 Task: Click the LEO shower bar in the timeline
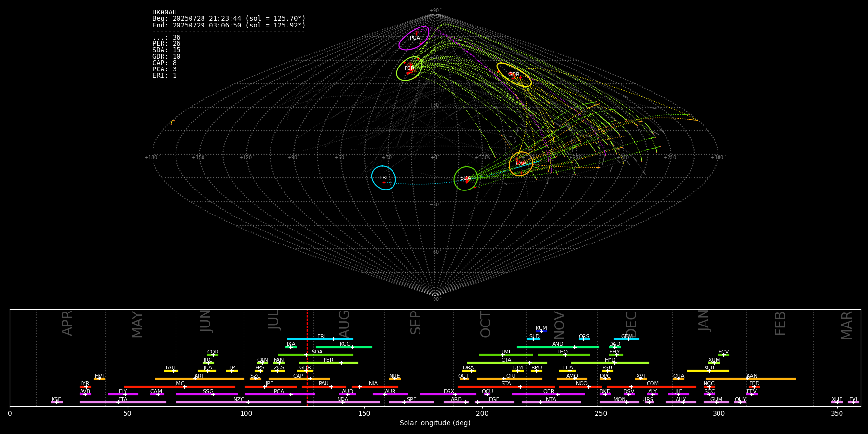pyautogui.click(x=564, y=355)
